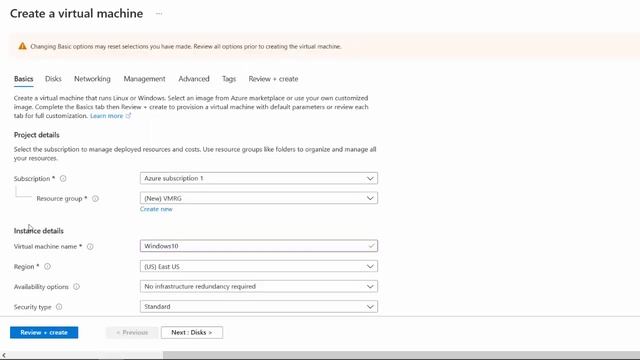Click the Resource group info icon
Image resolution: width=640 pixels, height=360 pixels.
click(95, 199)
